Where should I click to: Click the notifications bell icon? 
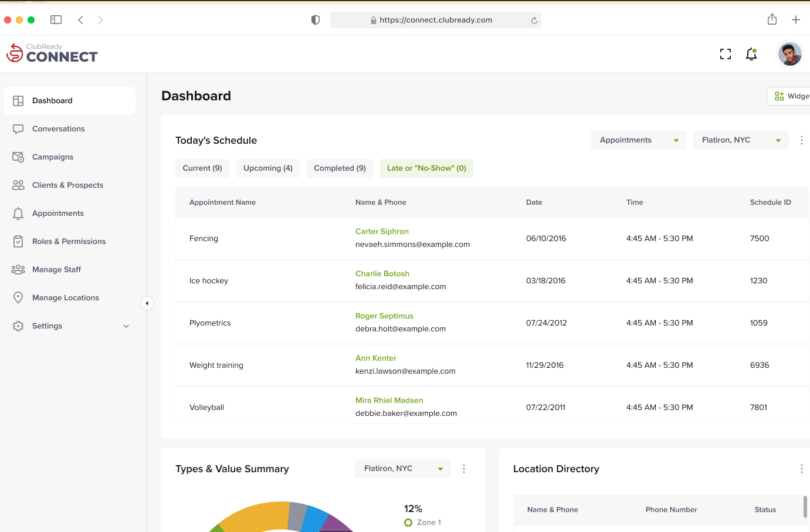[751, 55]
